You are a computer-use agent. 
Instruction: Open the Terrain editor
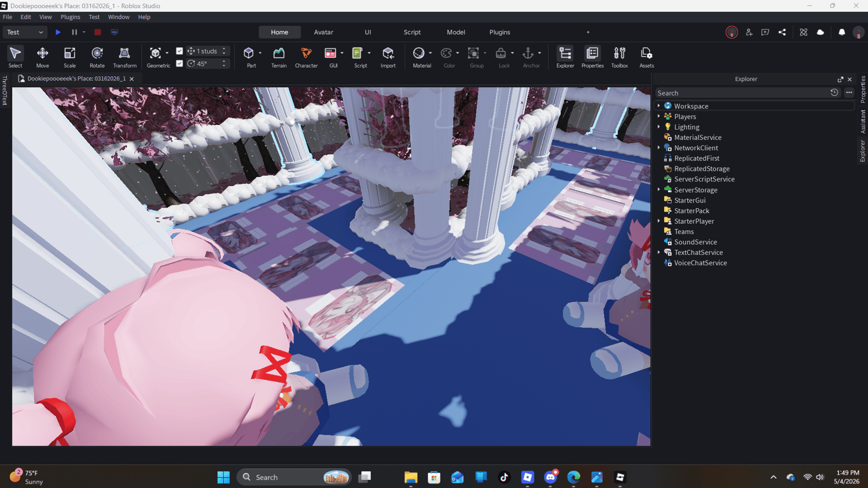279,57
